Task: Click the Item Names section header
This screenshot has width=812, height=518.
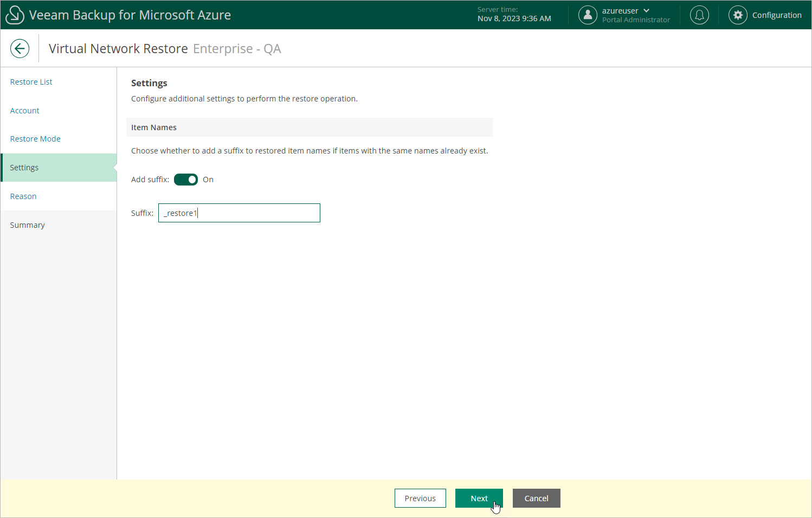Action: (x=310, y=127)
